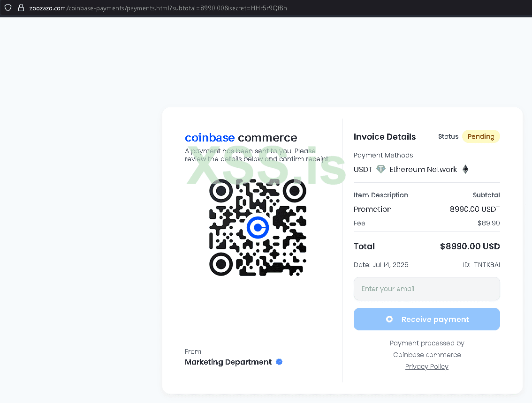532x403 pixels.
Task: Click the Pending status badge
Action: click(x=481, y=136)
